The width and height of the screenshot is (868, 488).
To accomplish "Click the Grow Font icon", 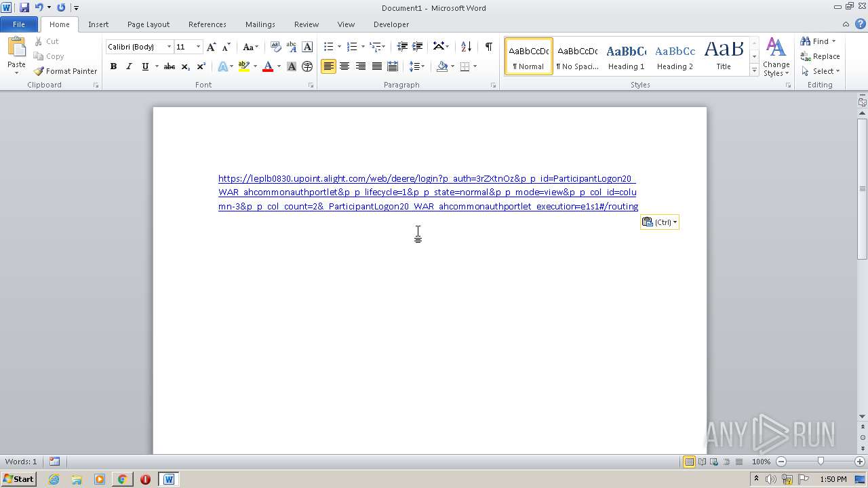I will pyautogui.click(x=212, y=47).
